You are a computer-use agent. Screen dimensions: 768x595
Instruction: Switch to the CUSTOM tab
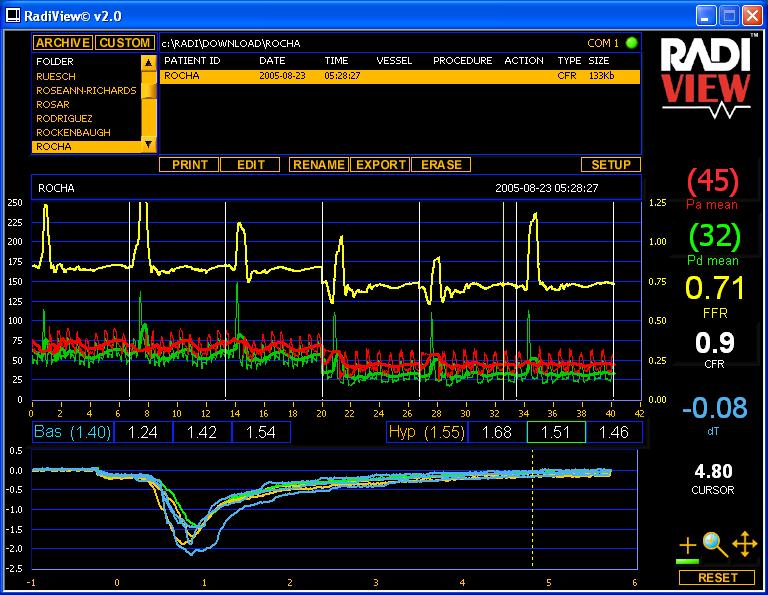click(125, 43)
